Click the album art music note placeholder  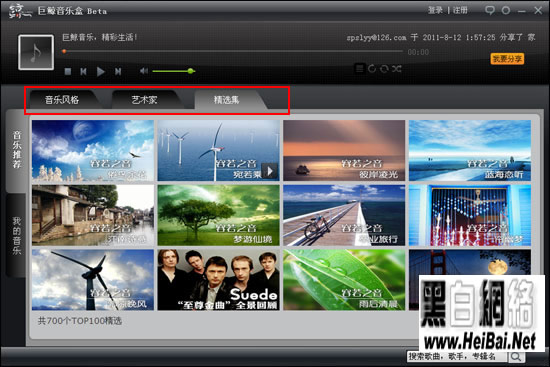point(36,52)
